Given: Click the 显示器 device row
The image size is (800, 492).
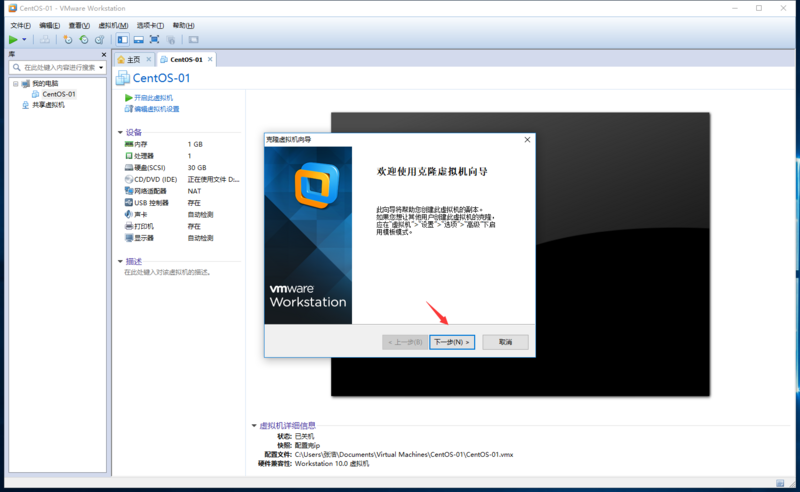Looking at the screenshot, I should pos(182,238).
